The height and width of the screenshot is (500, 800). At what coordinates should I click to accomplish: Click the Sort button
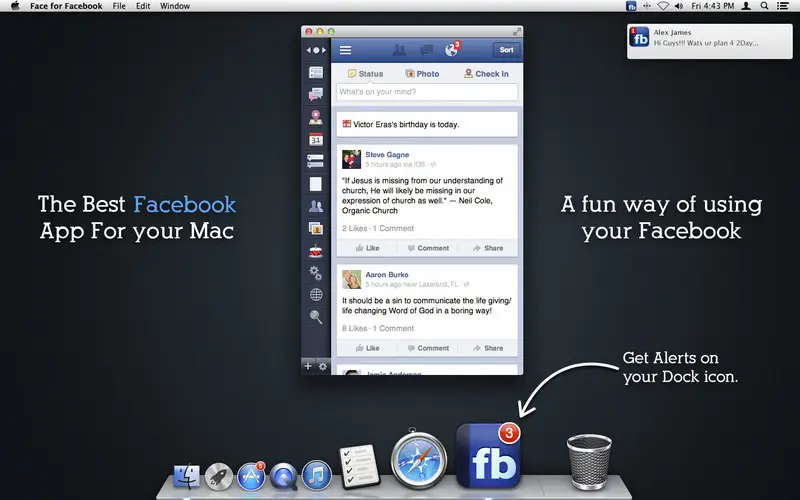506,50
